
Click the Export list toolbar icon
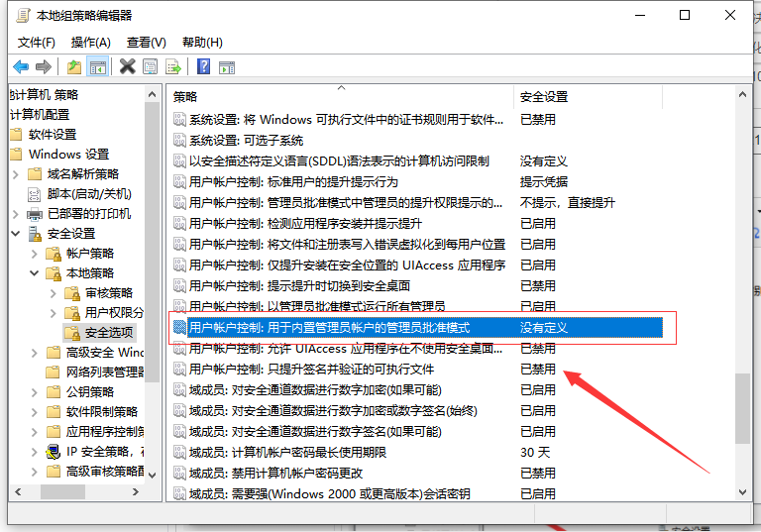tap(173, 66)
